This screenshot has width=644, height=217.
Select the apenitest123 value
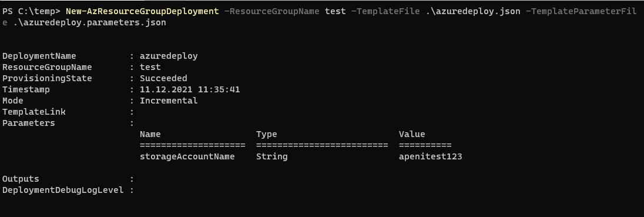431,156
